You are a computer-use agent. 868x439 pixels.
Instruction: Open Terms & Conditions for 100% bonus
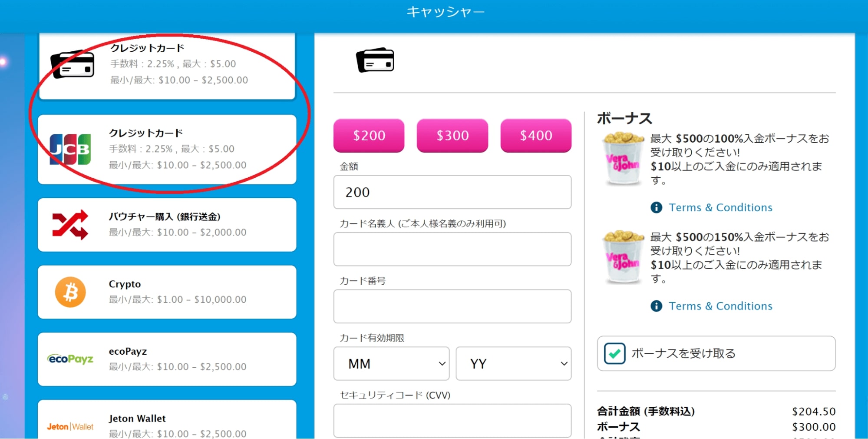click(720, 208)
